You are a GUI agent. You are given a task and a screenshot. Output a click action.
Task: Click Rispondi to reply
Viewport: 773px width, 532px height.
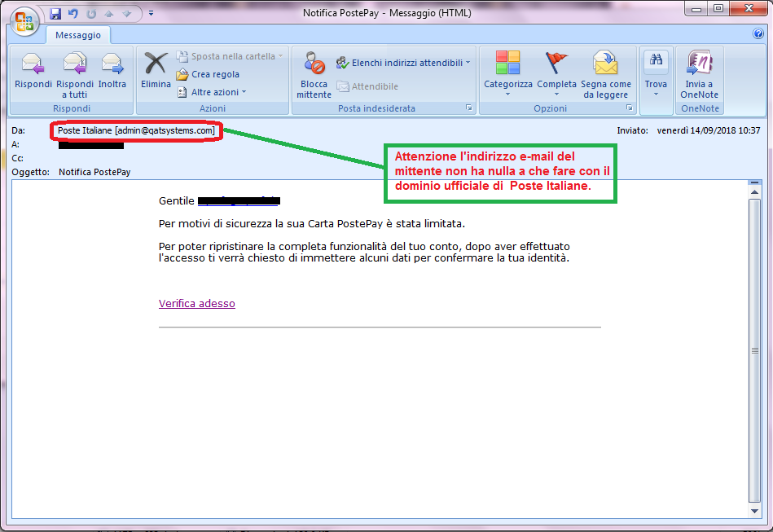(33, 72)
